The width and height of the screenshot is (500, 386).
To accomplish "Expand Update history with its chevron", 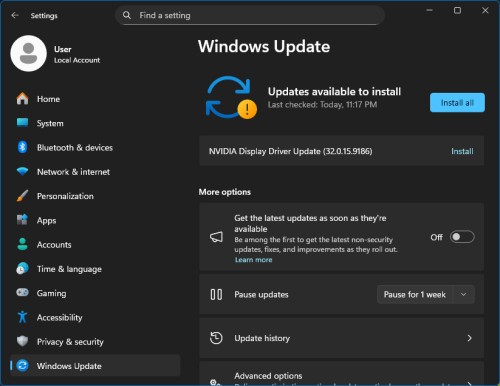I will (469, 338).
